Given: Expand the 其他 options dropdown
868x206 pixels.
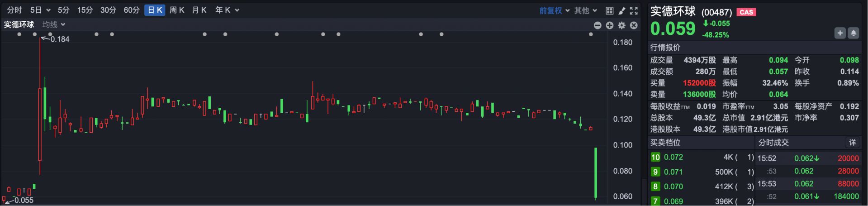Looking at the screenshot, I should pos(586,10).
